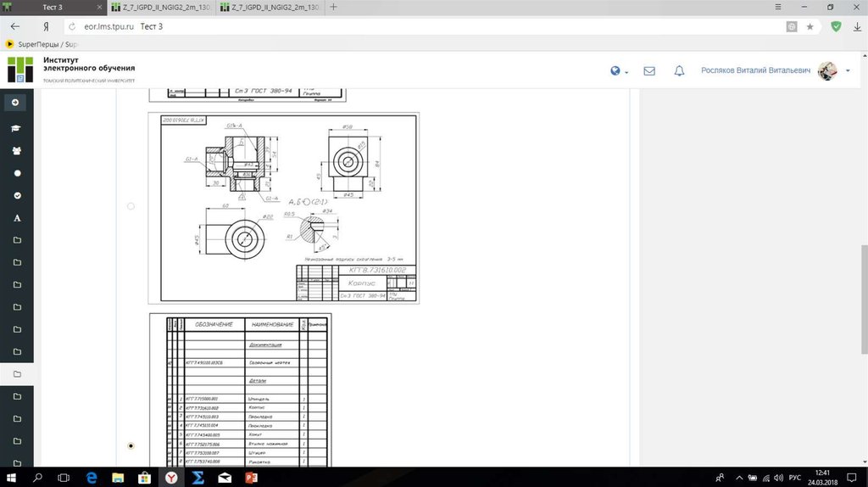This screenshot has width=868, height=487.
Task: Click the user avatar picture
Action: (827, 71)
